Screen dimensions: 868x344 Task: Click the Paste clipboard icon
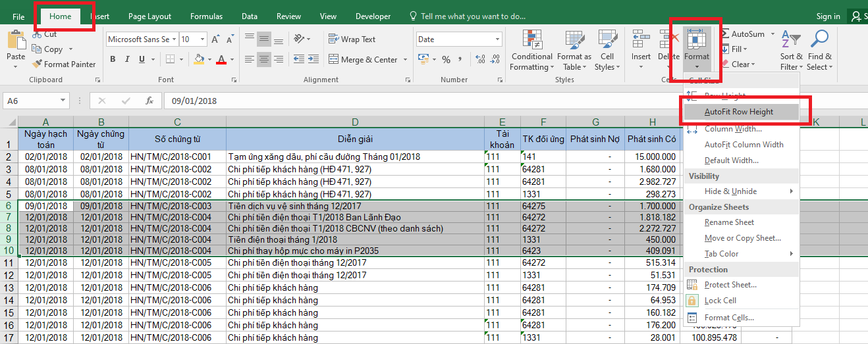click(15, 41)
